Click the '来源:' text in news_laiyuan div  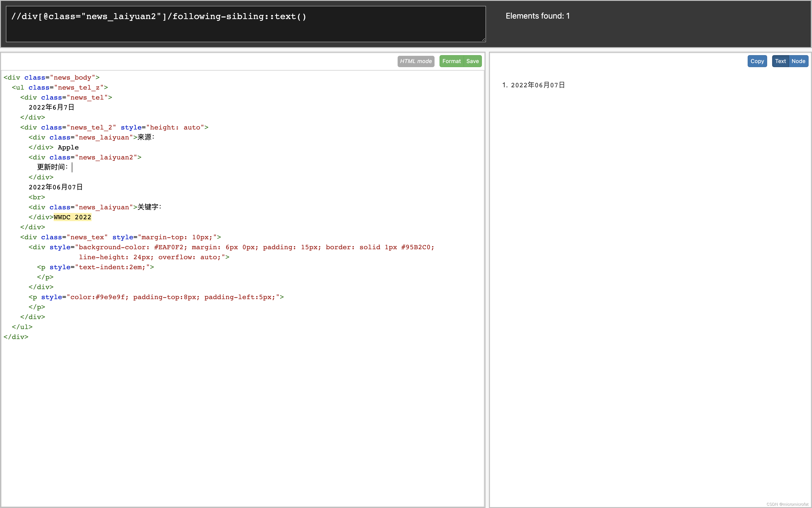coord(146,137)
